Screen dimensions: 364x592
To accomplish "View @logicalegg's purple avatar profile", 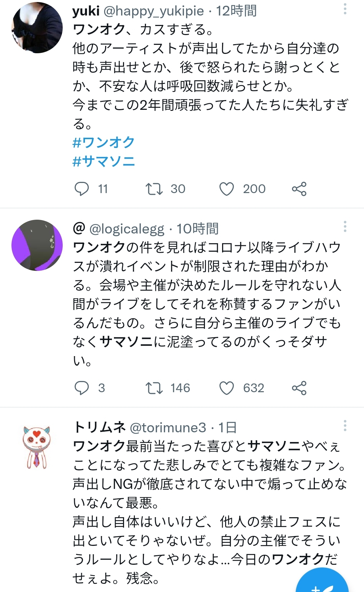I will pos(37,245).
